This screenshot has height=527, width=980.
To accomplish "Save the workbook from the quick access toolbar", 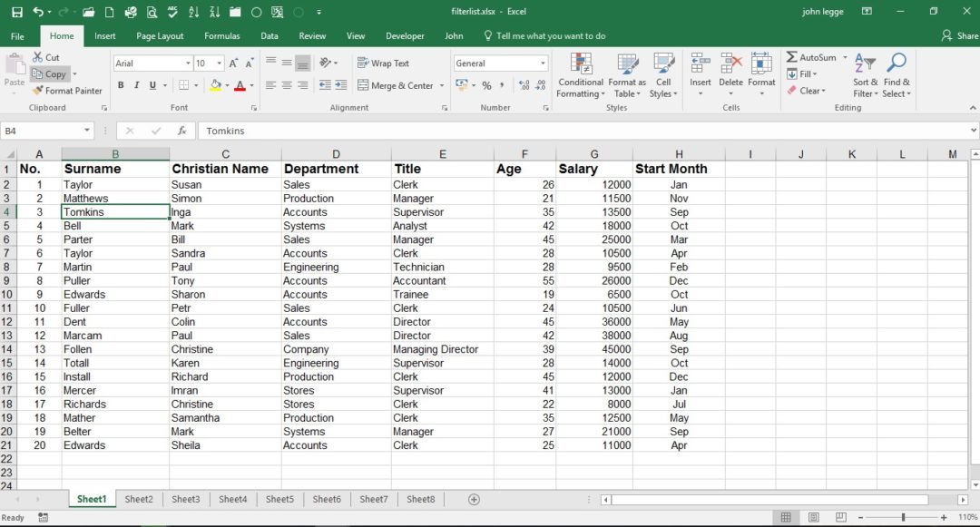I will (17, 12).
